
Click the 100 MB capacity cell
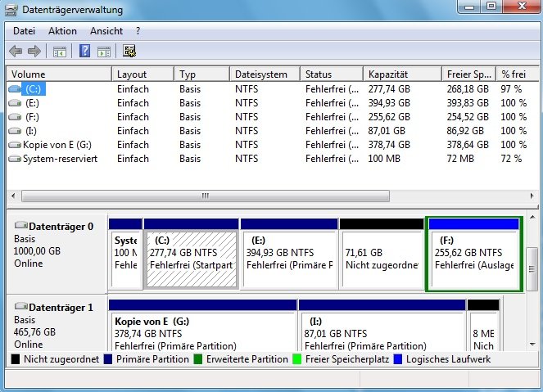pos(384,159)
